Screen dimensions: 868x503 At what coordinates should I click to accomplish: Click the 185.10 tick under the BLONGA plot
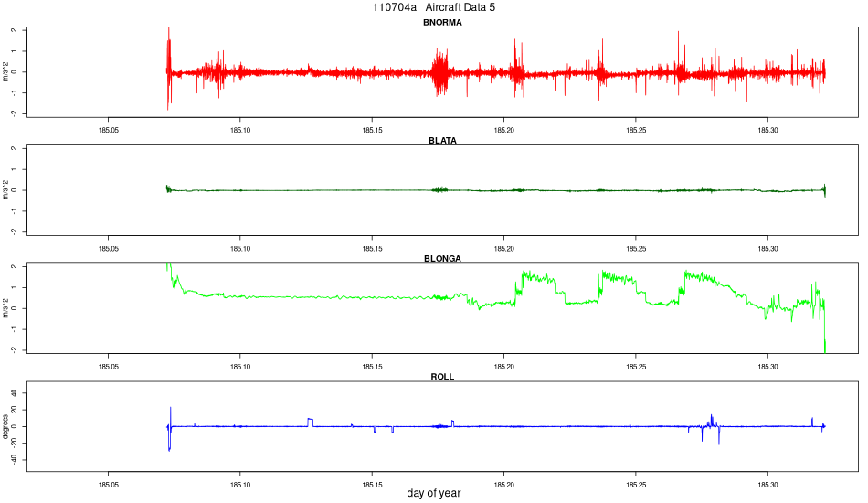pos(240,366)
